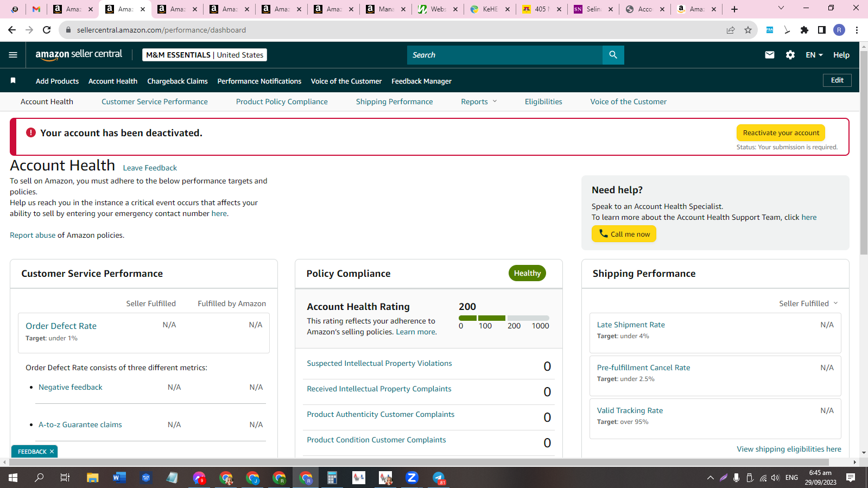868x488 pixels.
Task: Click Edit on the favorites bar
Action: click(x=837, y=80)
